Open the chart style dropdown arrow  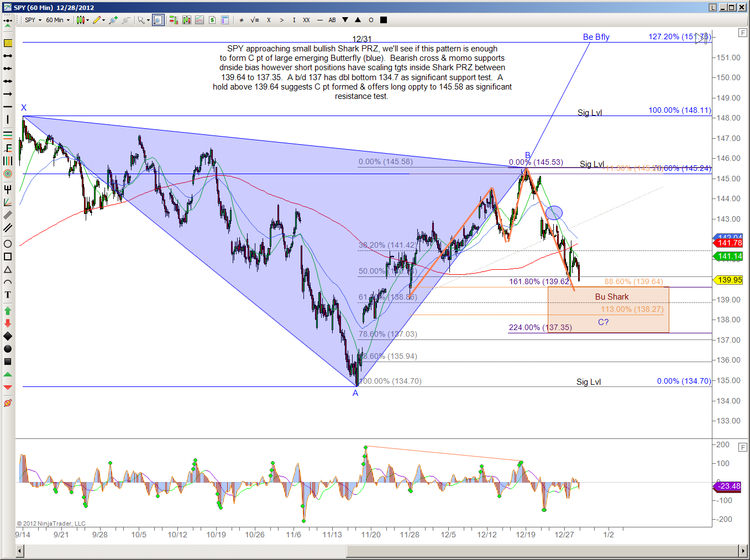(x=88, y=20)
